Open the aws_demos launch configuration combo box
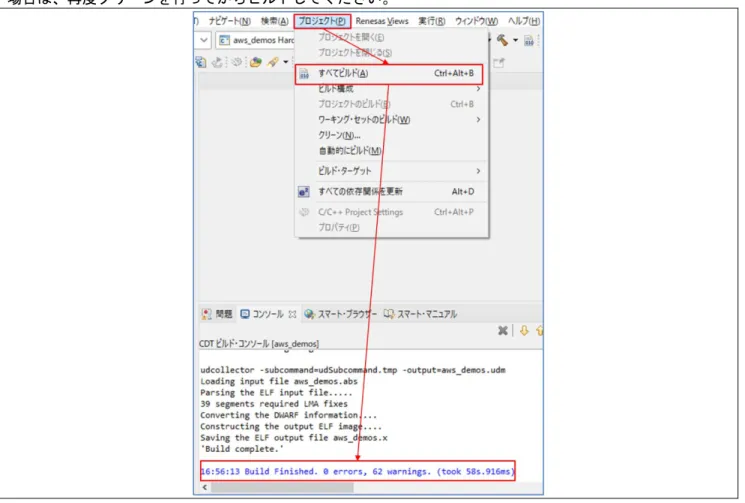Screen dimensions: 745x503 (x=256, y=40)
